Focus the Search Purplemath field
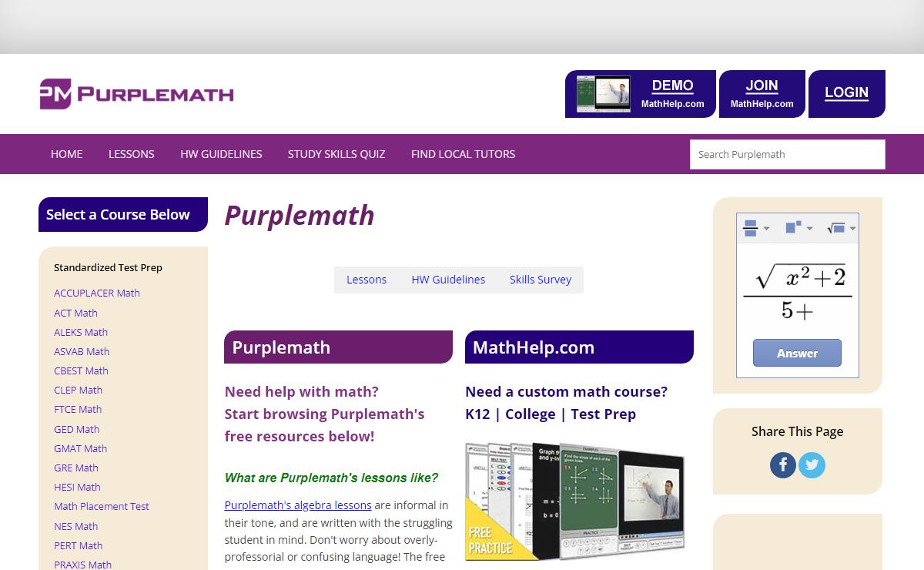Screen dimensions: 924x570 coord(788,154)
